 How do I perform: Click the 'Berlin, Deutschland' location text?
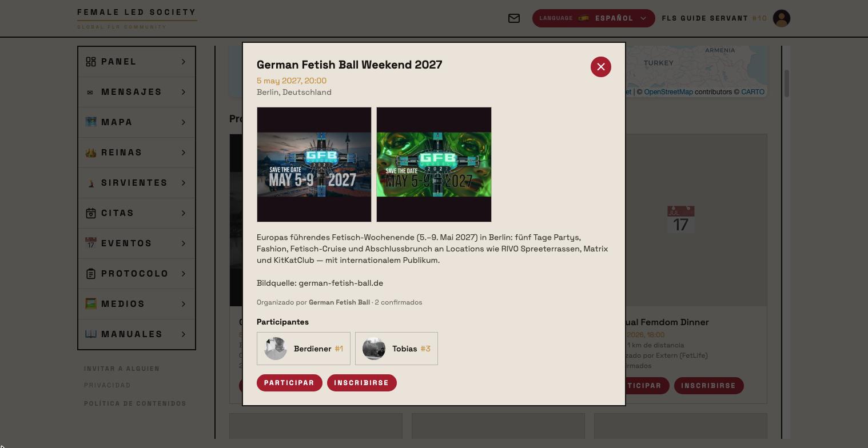click(294, 92)
